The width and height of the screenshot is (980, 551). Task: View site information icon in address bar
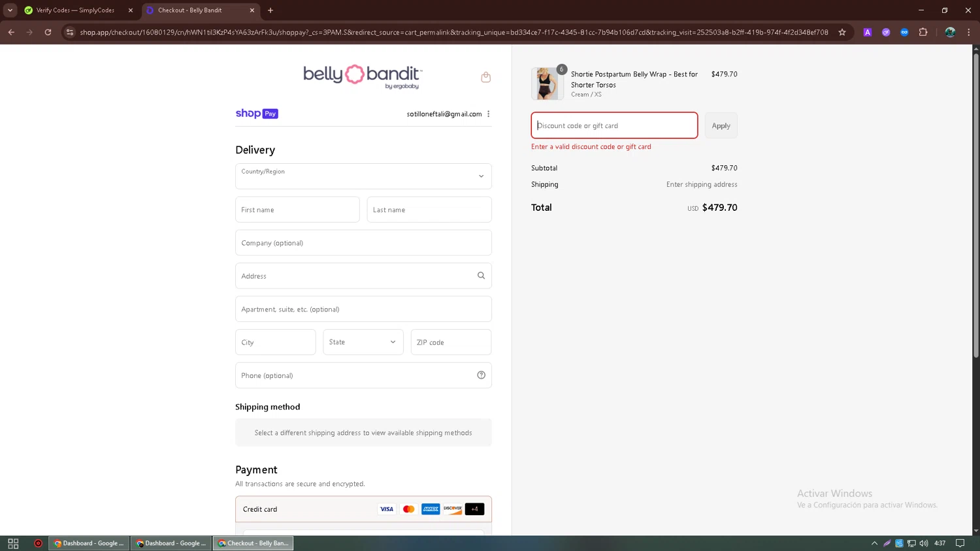click(70, 32)
